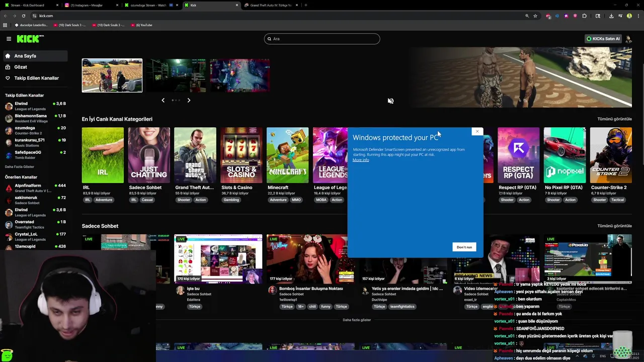Click the green KICK logo

[x=30, y=39]
